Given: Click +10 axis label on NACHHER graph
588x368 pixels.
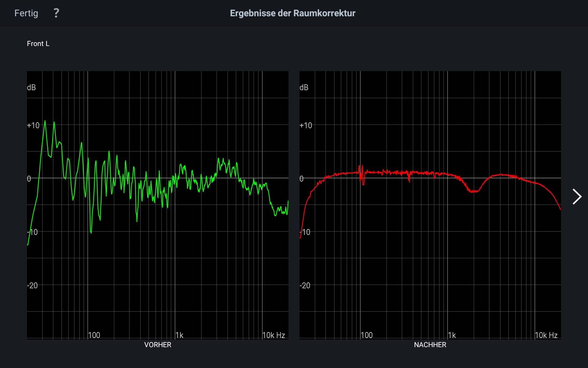Looking at the screenshot, I should click(x=306, y=125).
